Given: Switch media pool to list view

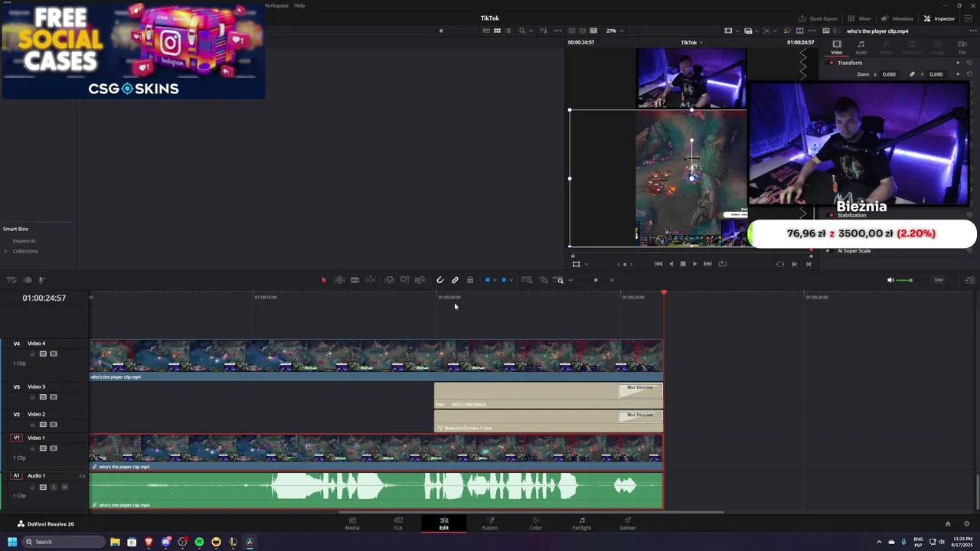Looking at the screenshot, I should click(x=507, y=31).
